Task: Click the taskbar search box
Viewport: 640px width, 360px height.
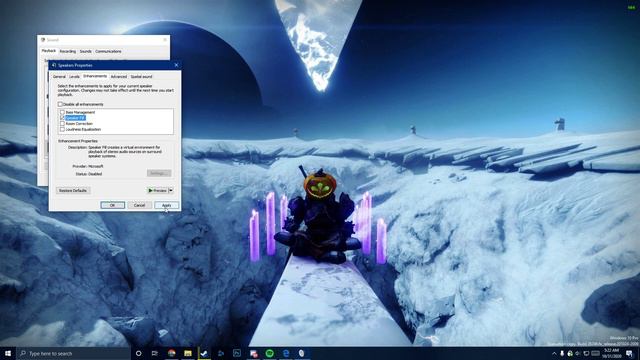Action: point(73,353)
